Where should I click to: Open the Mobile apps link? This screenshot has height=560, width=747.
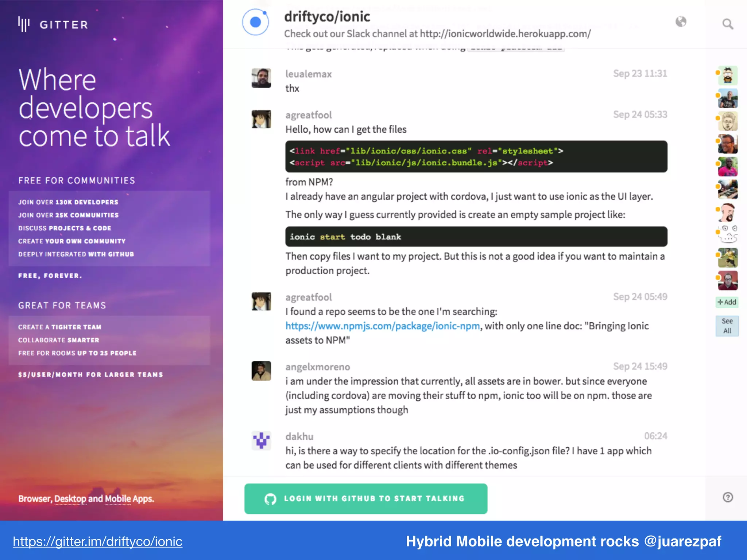tap(118, 498)
